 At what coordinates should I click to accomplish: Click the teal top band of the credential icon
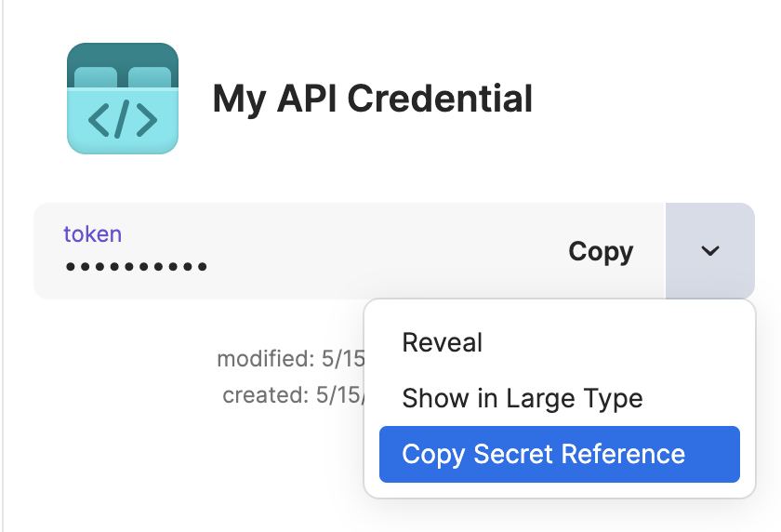tap(123, 54)
